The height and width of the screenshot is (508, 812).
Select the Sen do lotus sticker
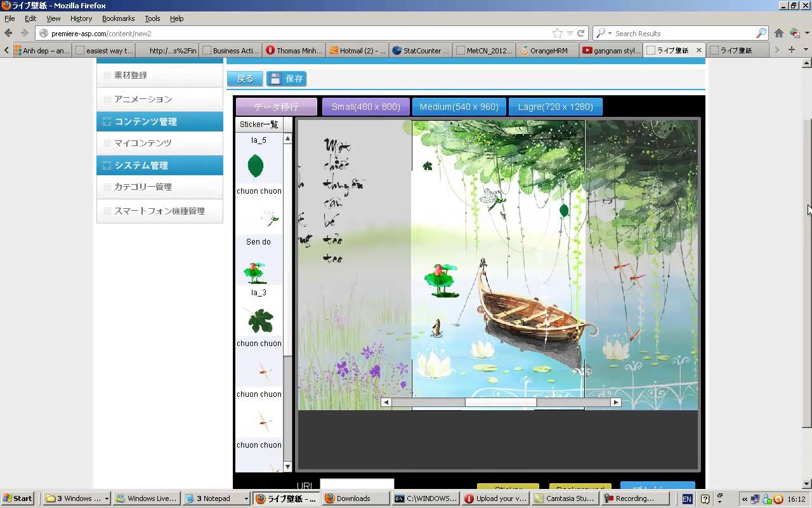tap(254, 271)
